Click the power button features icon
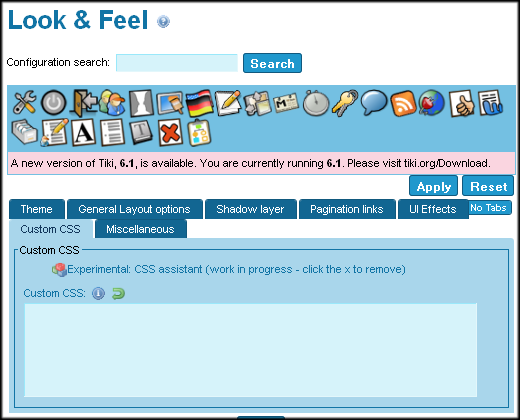Image resolution: width=520 pixels, height=420 pixels. (53, 103)
